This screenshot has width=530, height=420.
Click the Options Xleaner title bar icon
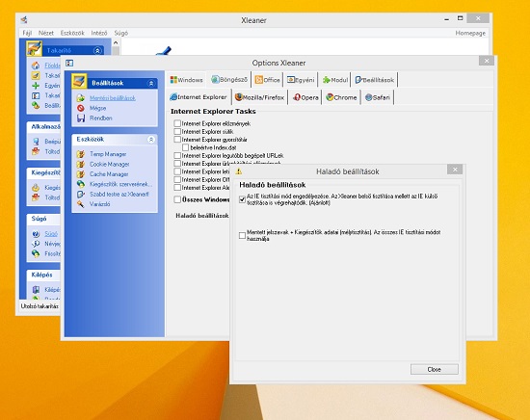tap(69, 63)
